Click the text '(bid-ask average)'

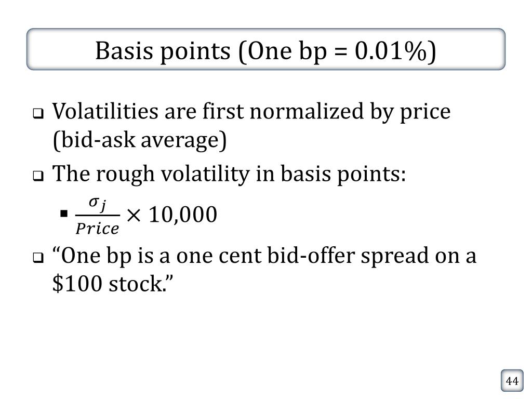(x=140, y=140)
